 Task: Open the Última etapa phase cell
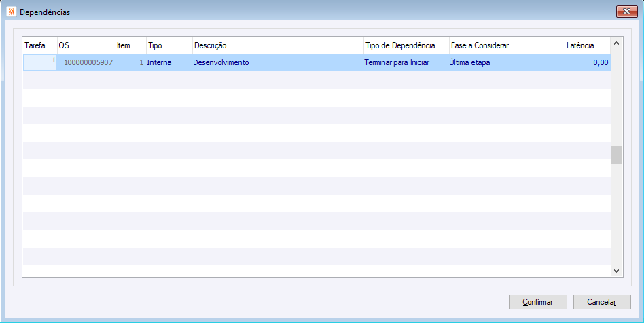(507, 63)
